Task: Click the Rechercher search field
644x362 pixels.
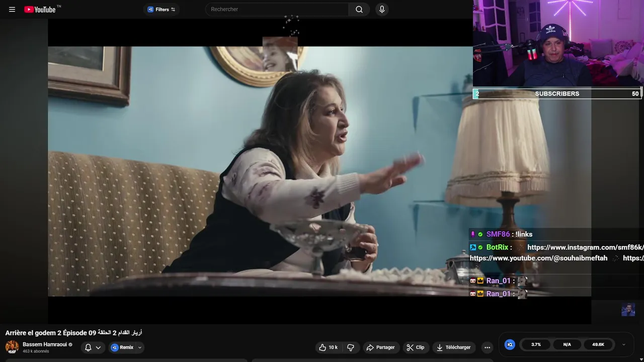Action: pyautogui.click(x=277, y=9)
